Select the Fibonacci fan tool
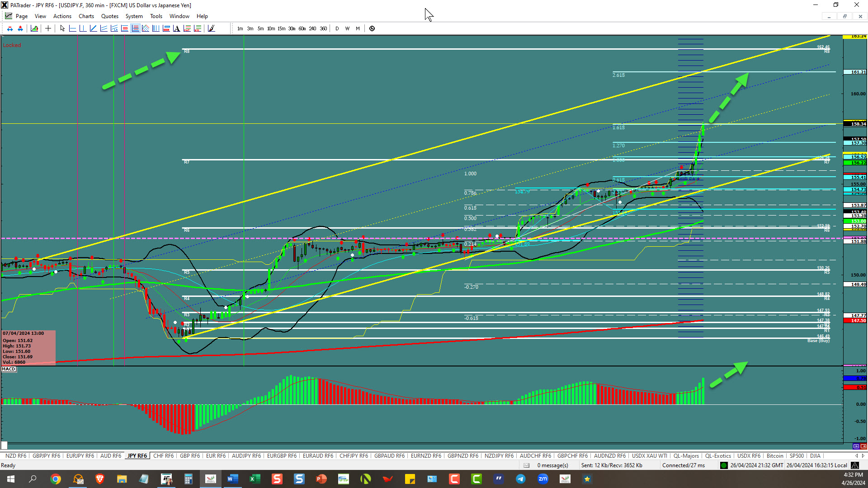Screen dimensions: 868x488 tap(146, 28)
